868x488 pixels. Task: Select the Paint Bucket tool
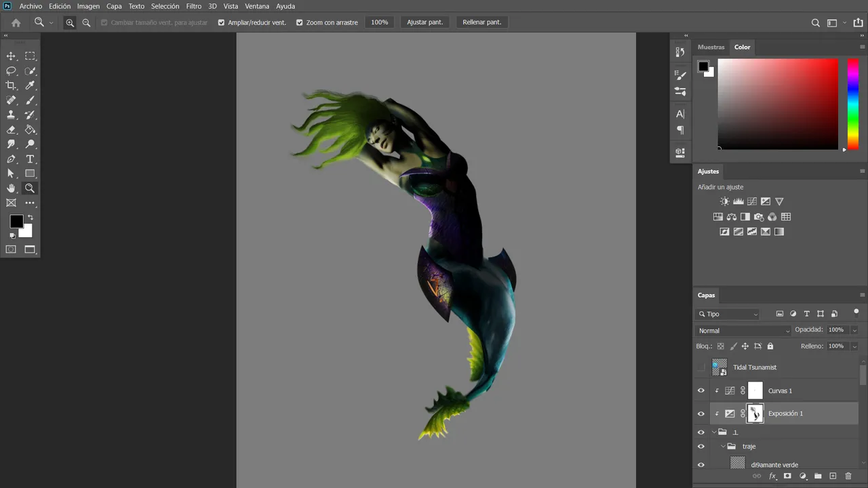coord(30,129)
